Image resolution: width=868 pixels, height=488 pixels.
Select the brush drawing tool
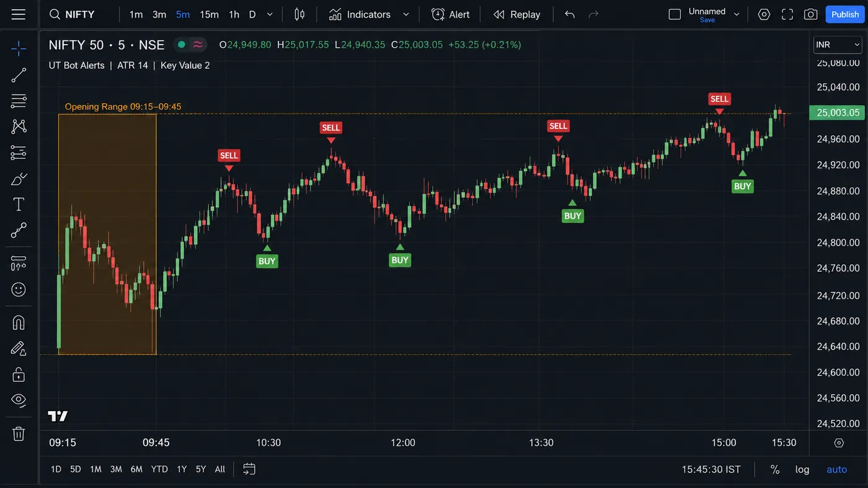[x=19, y=179]
